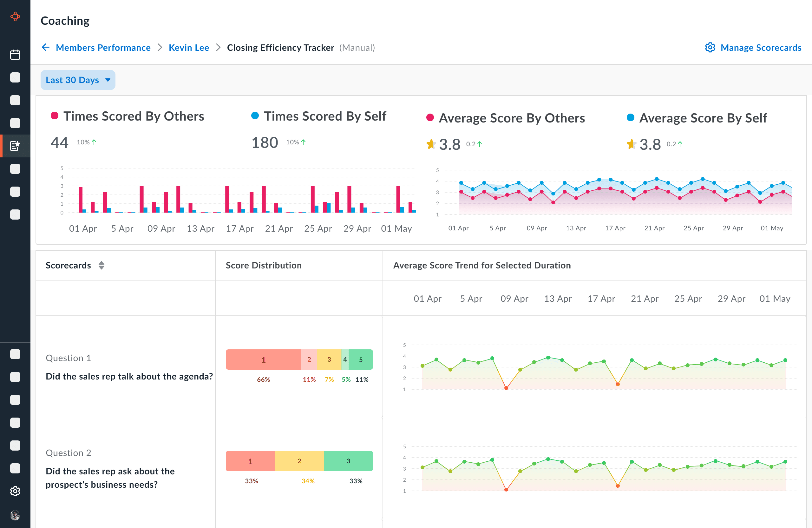Toggle the Times Scored By Self legend dot
The width and height of the screenshot is (812, 528).
coord(255,116)
